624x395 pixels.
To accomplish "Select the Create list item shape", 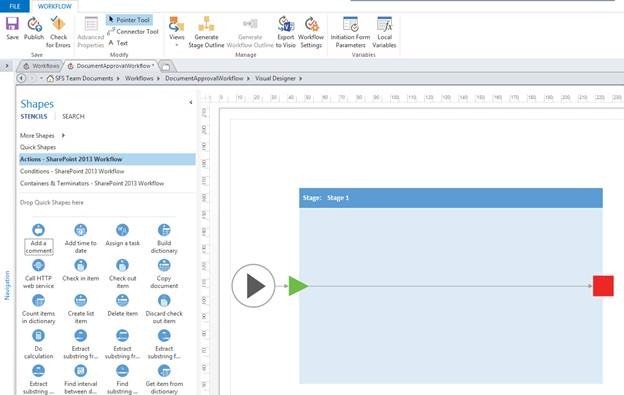I will [81, 309].
